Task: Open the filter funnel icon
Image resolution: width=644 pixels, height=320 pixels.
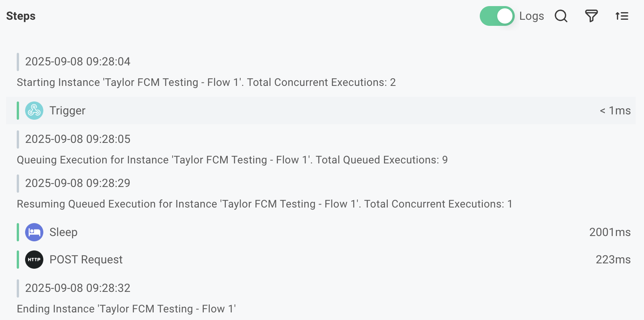Action: [x=591, y=16]
